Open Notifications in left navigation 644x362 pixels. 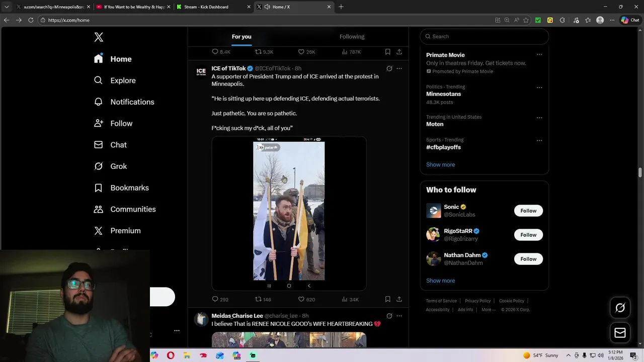pos(124,102)
